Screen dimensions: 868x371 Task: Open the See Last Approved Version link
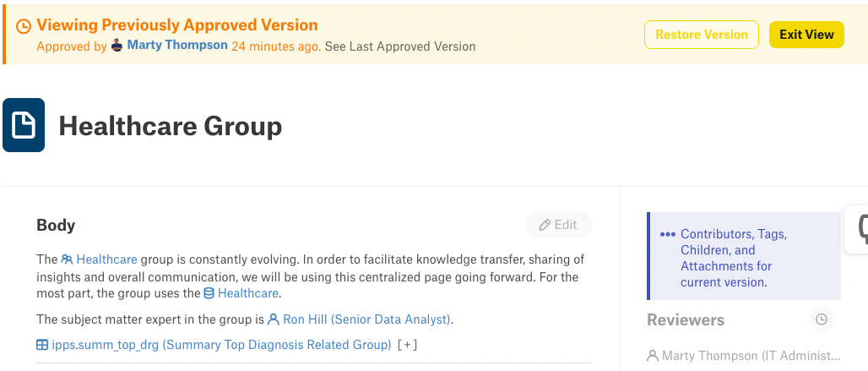(400, 46)
